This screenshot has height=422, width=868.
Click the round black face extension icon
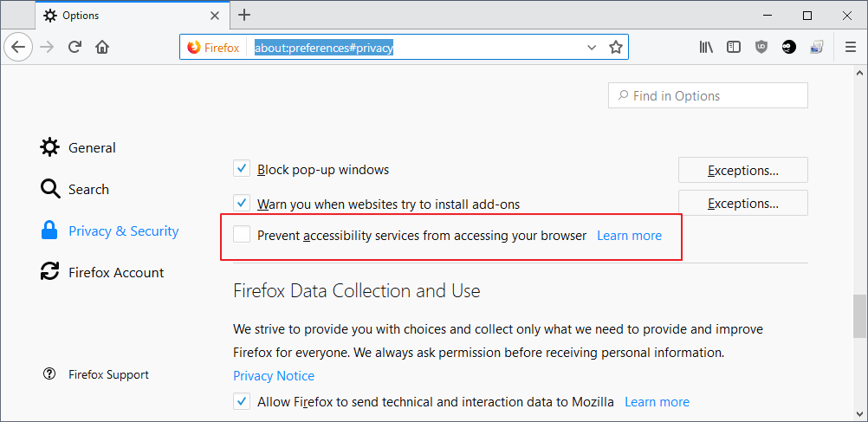pos(789,48)
